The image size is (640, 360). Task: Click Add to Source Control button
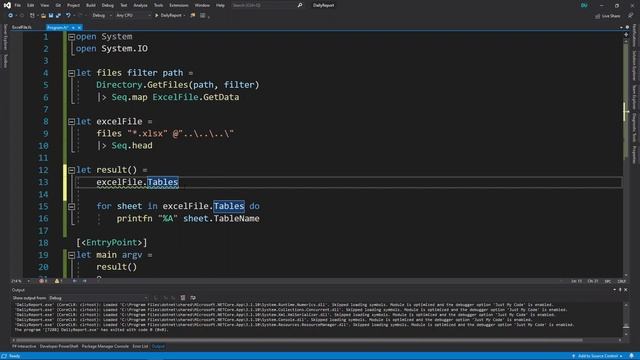597,356
